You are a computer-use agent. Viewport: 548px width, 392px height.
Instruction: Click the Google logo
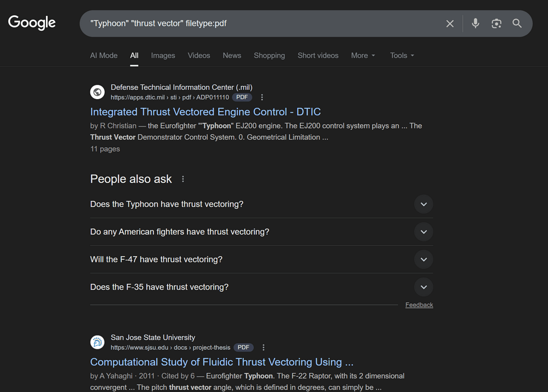coord(32,23)
